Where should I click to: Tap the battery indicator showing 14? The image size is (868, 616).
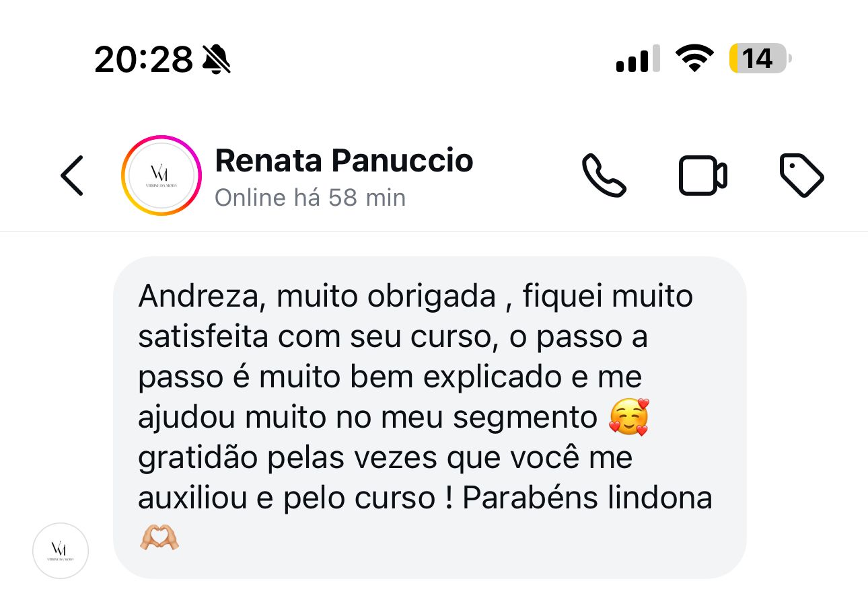pyautogui.click(x=760, y=59)
